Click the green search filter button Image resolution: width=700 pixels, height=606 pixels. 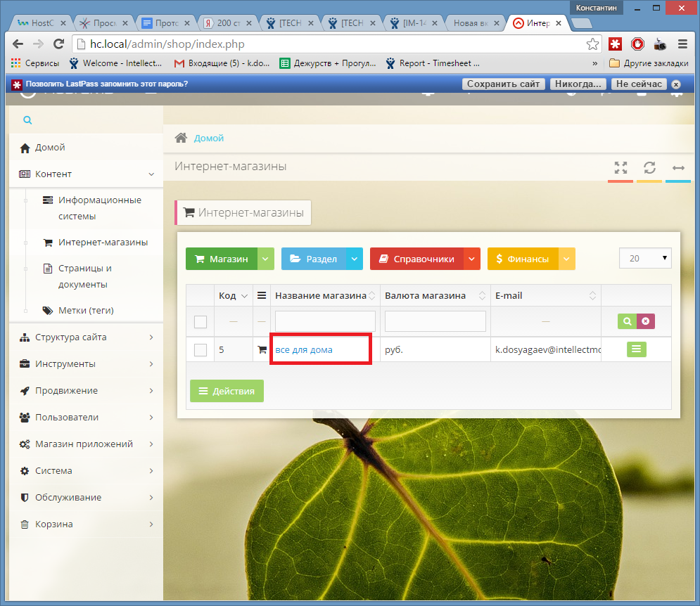tap(627, 321)
